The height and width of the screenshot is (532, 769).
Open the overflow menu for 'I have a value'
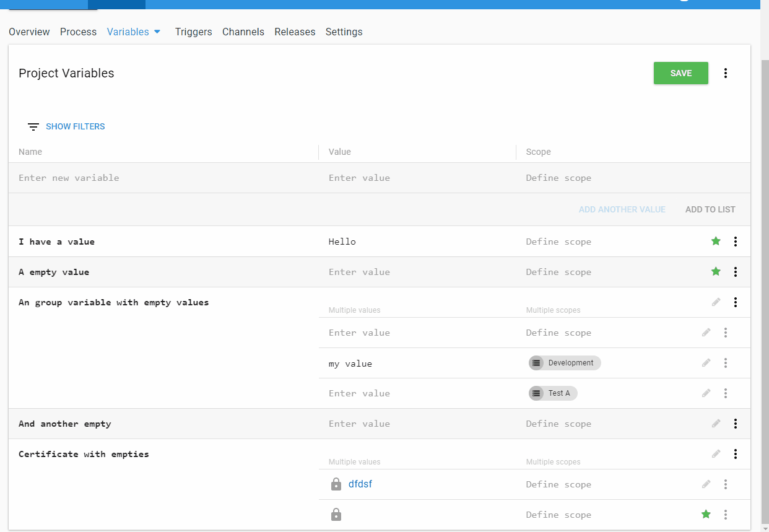pyautogui.click(x=736, y=242)
